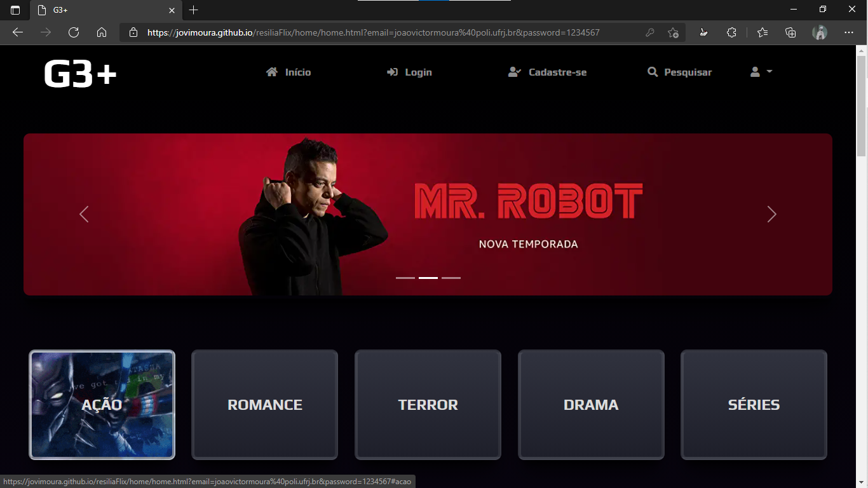Viewport: 868px width, 488px height.
Task: Open the Cadastre-se navigation link
Action: (547, 72)
